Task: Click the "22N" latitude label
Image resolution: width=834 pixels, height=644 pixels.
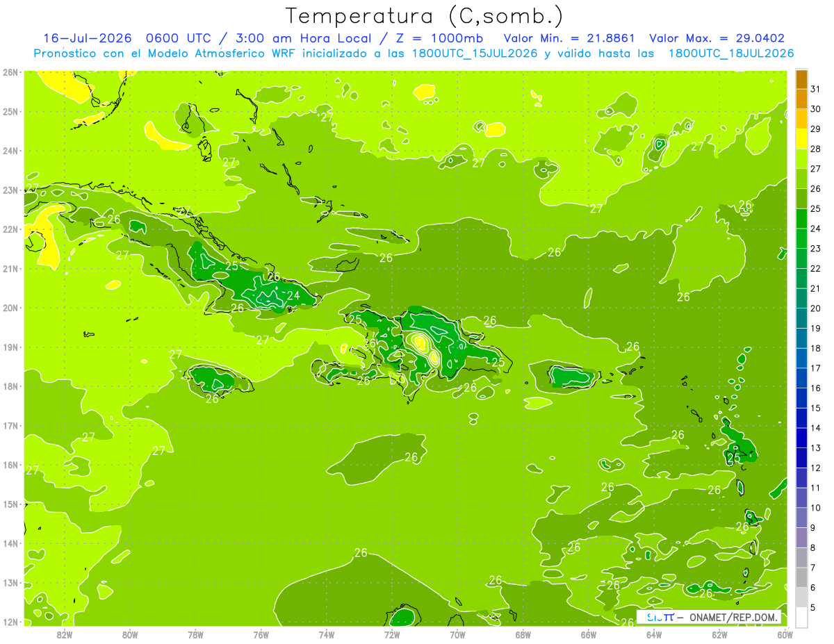Action: click(10, 229)
